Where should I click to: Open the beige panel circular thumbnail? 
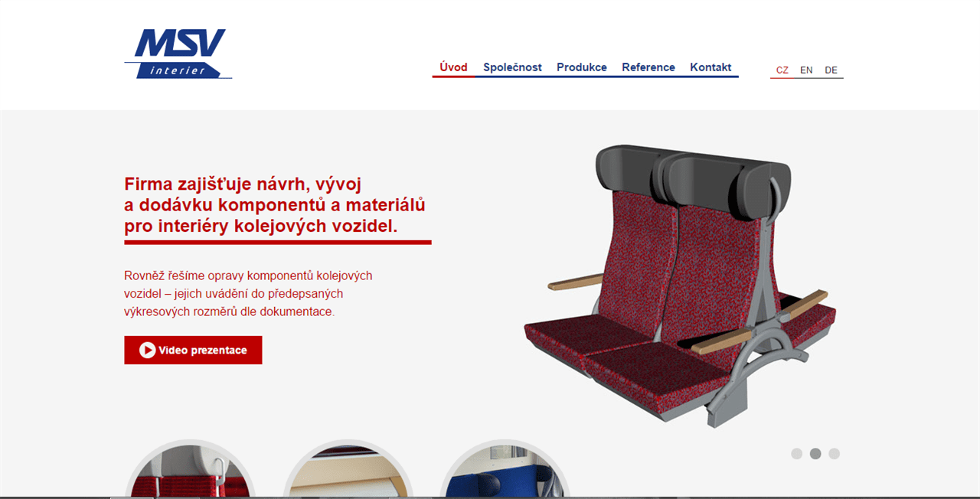coord(348,469)
